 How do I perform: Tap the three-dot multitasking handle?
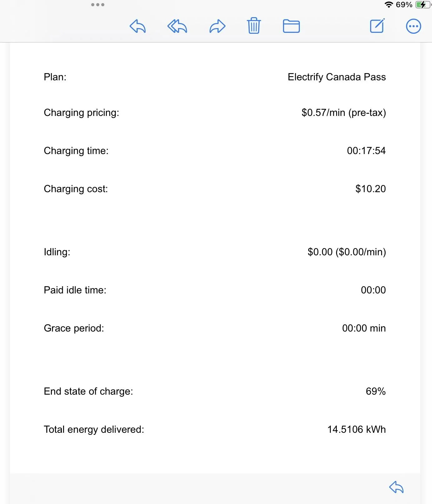click(98, 5)
